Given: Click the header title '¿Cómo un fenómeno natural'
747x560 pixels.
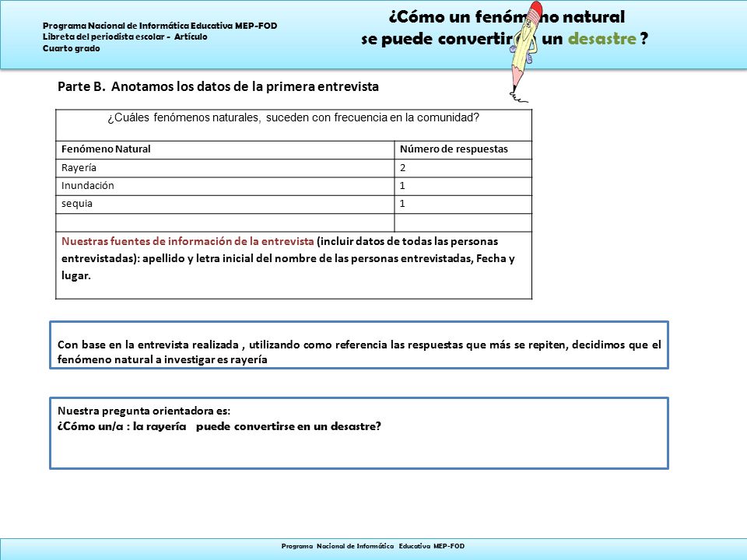Looking at the screenshot, I should pyautogui.click(x=507, y=17).
